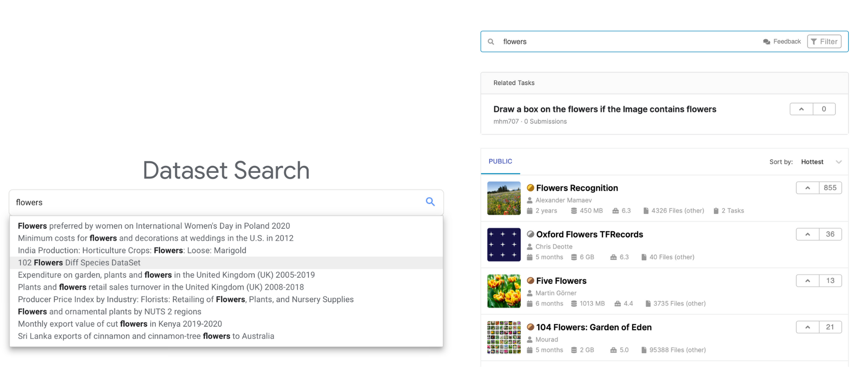Select the PUBLIC tab
The image size is (868, 367).
pos(500,162)
